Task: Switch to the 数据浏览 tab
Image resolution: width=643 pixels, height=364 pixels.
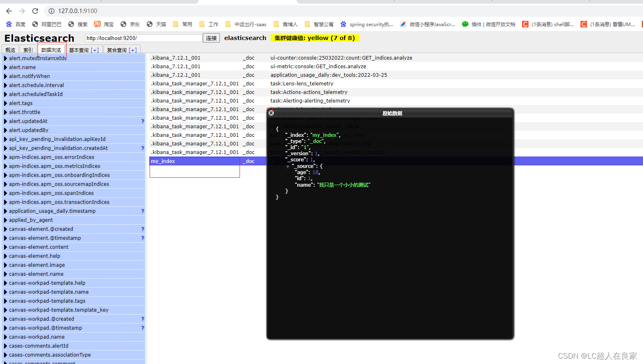Action: coord(51,50)
